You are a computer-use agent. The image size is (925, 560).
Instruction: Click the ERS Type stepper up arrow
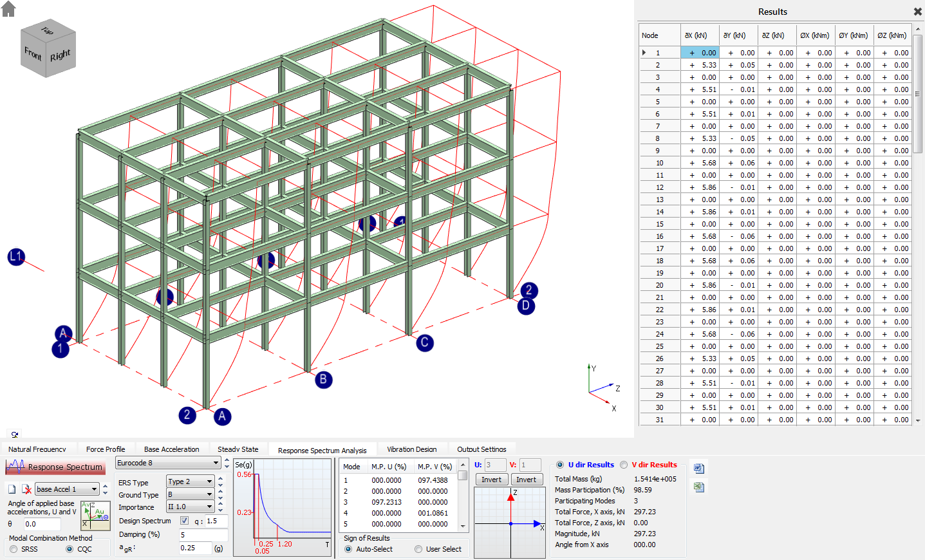(221, 478)
